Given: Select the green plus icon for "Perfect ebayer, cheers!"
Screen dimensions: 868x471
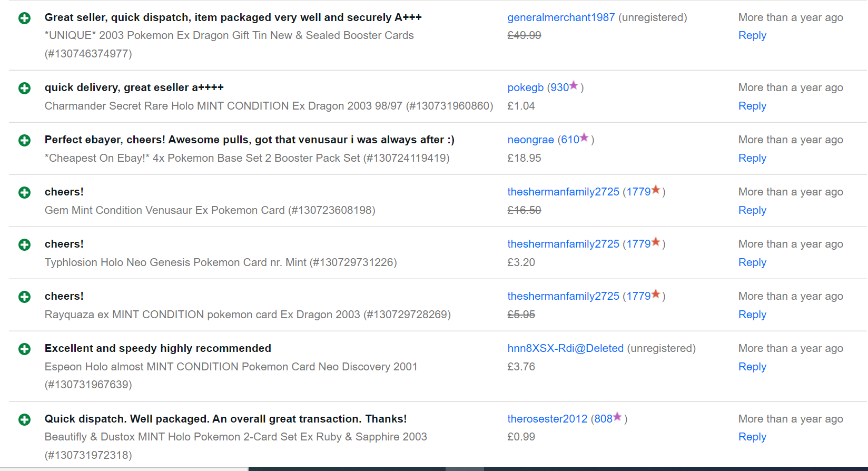Looking at the screenshot, I should (24, 140).
